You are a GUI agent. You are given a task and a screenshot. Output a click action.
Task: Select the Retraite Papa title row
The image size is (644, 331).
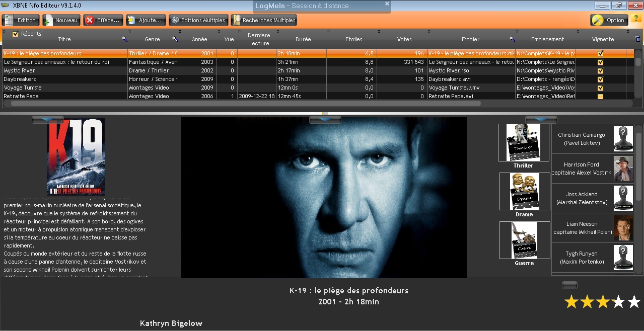coord(65,96)
